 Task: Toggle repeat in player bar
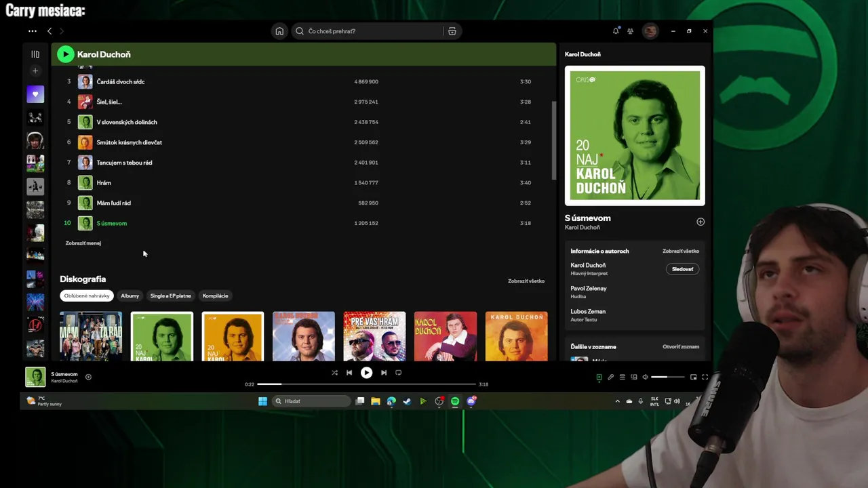click(398, 372)
